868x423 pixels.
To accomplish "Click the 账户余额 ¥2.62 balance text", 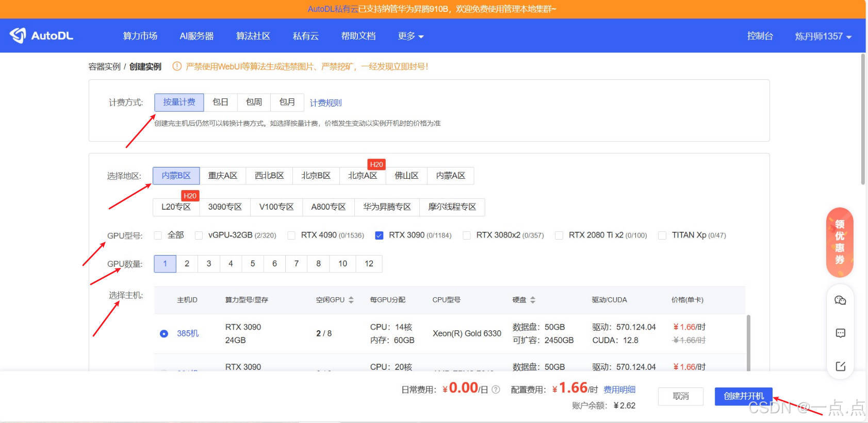I will [x=603, y=406].
